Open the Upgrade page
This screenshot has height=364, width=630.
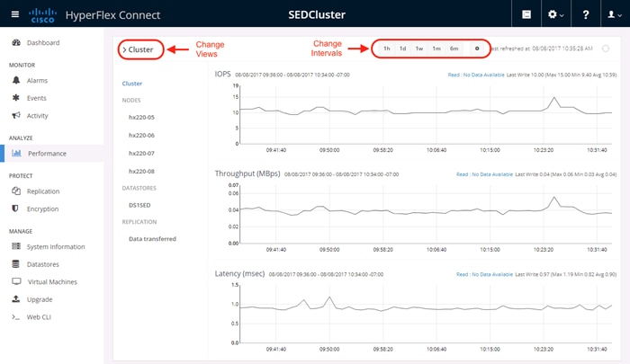click(40, 299)
